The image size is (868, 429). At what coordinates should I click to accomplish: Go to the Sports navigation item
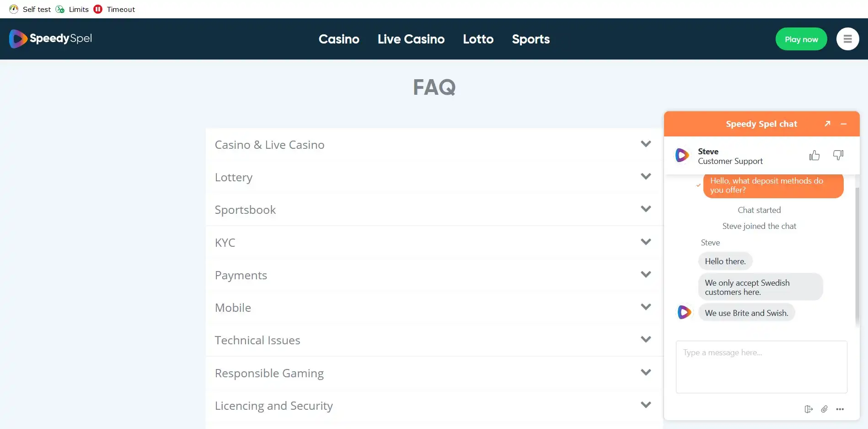click(530, 39)
